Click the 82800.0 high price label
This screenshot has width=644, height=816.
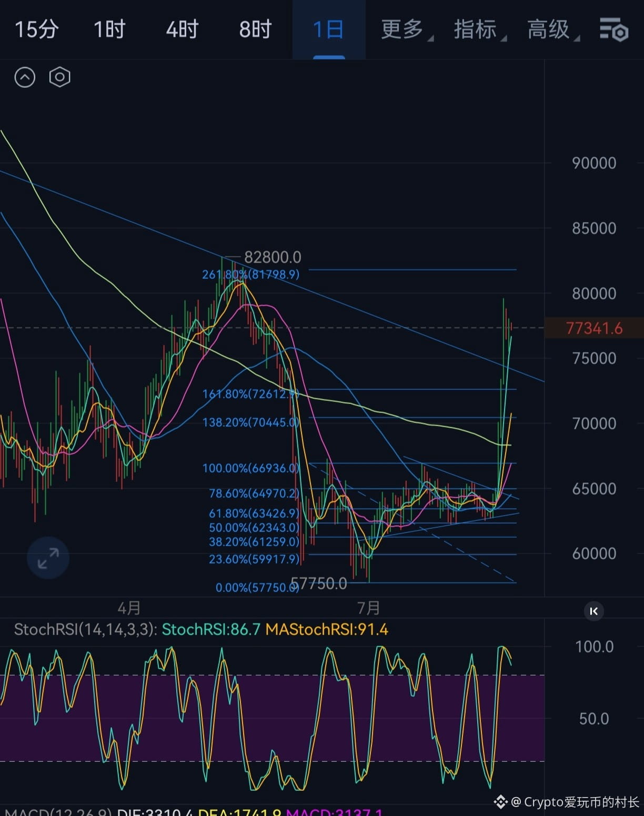click(273, 257)
